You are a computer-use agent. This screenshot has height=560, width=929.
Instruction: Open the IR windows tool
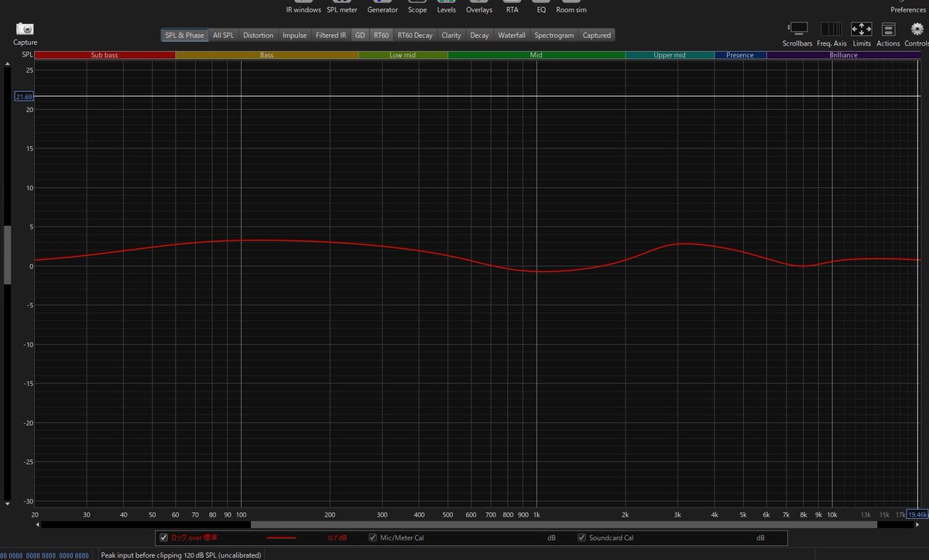click(x=303, y=8)
